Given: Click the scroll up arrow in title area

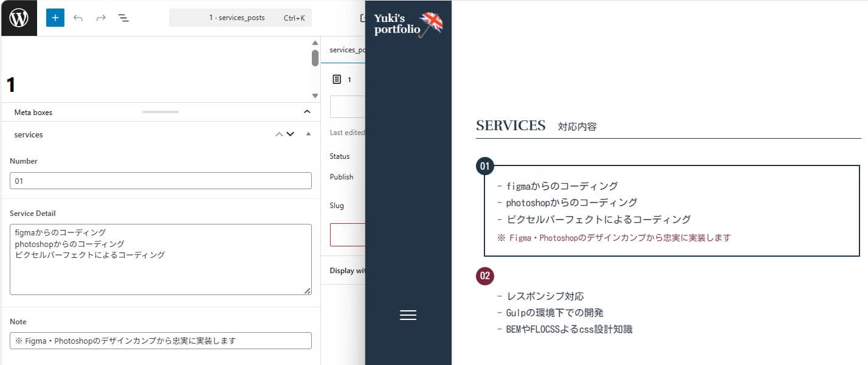Looking at the screenshot, I should point(315,43).
